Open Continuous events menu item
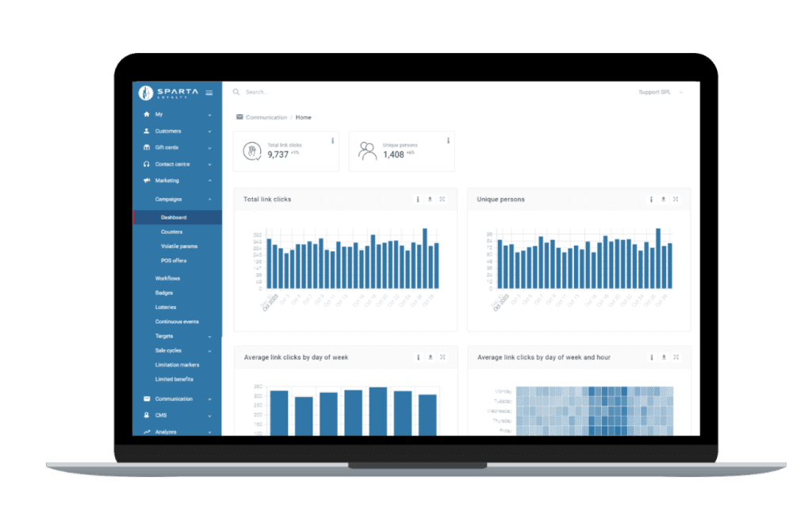Viewport: 812px width, 530px height. click(x=177, y=322)
